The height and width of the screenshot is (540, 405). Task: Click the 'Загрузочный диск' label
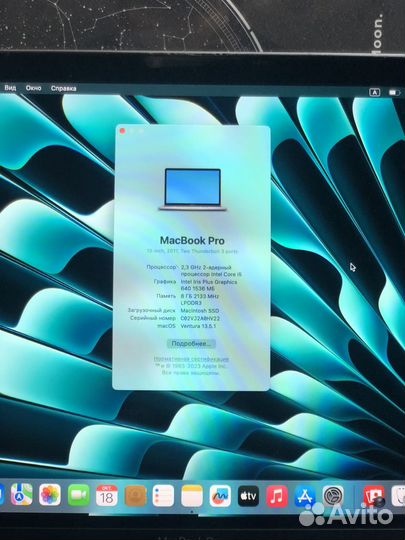tap(152, 310)
